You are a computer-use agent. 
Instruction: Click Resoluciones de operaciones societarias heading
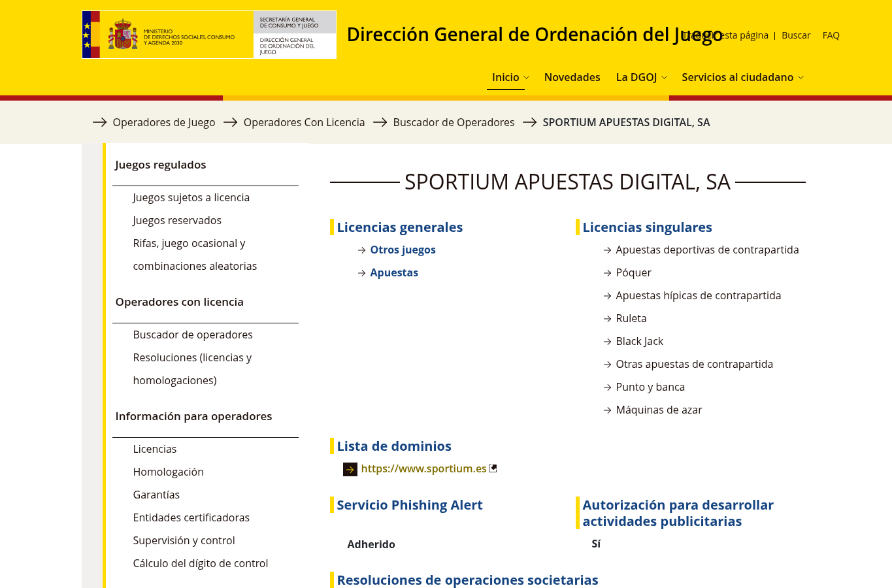pos(467,580)
